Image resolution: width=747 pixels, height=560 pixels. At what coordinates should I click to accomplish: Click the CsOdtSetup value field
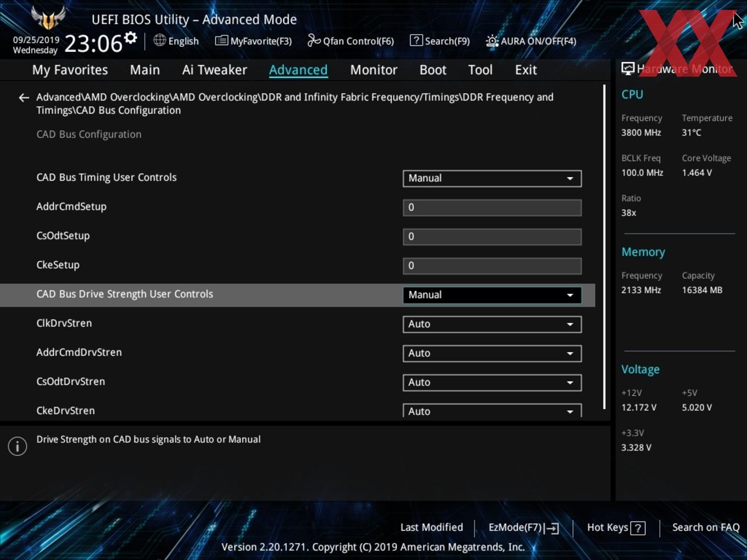492,237
